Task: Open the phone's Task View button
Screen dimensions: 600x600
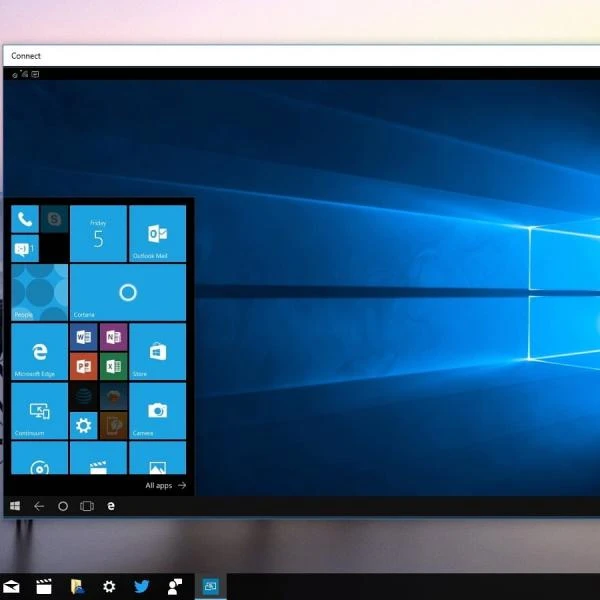Action: (x=87, y=506)
